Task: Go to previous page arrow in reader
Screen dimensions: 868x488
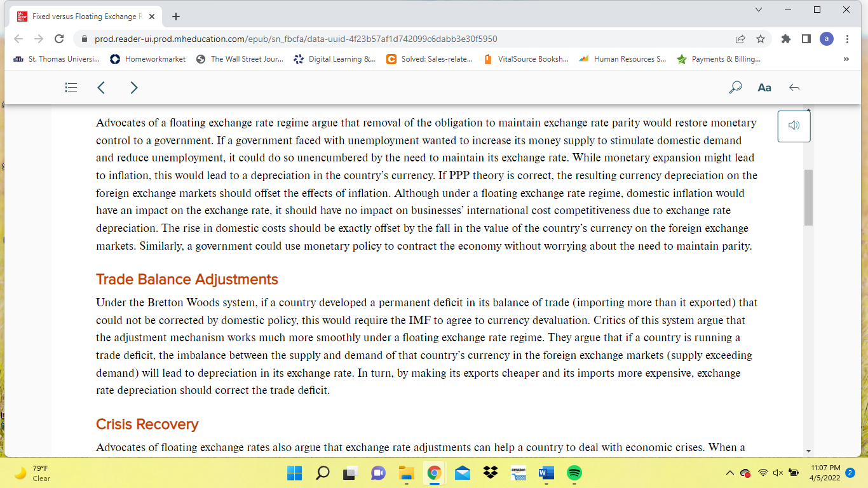Action: [x=101, y=88]
